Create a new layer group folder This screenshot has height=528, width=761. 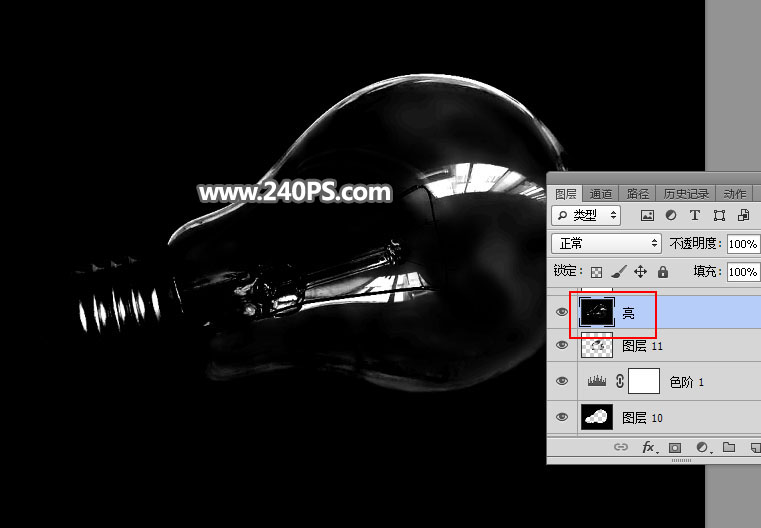coord(729,447)
